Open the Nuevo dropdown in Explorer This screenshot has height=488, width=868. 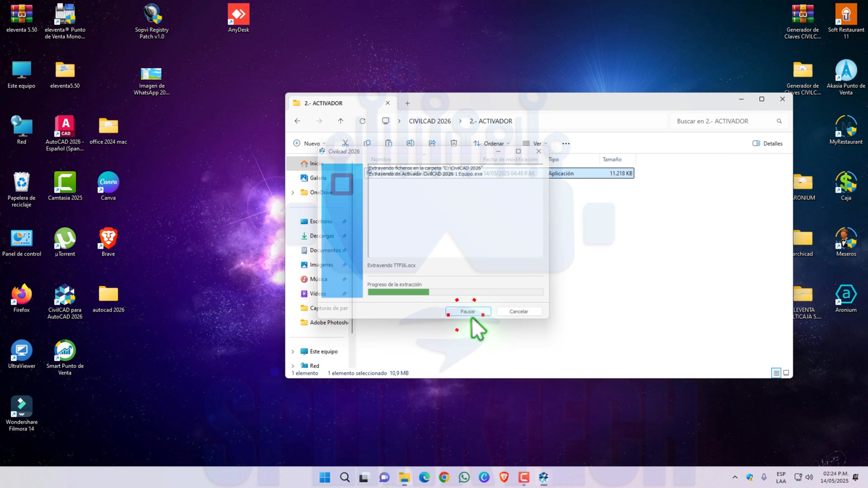310,144
